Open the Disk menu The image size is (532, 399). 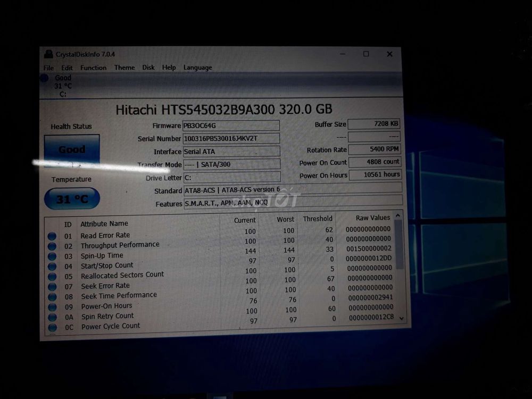(148, 68)
